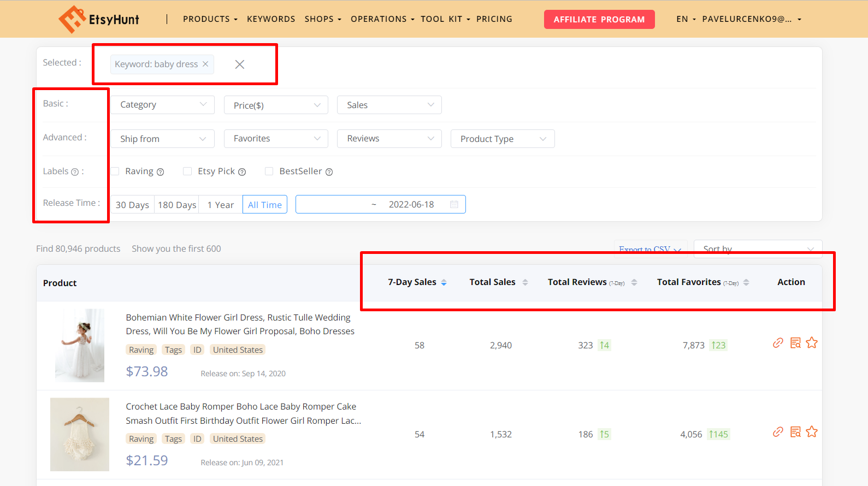Open detail analysis icon for Crochet Romper
868x486 pixels.
tap(795, 432)
